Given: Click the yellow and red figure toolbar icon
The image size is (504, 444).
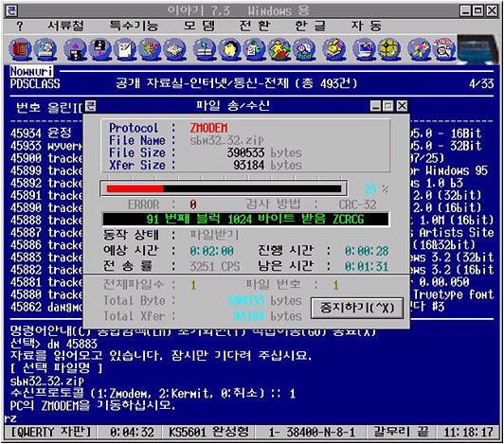Looking at the screenshot, I should pyautogui.click(x=279, y=49).
